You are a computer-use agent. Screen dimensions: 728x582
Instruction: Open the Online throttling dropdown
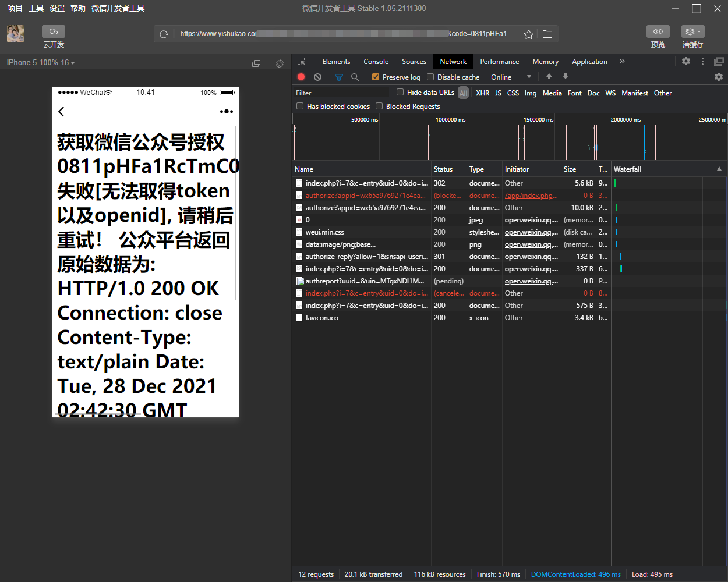(x=511, y=77)
